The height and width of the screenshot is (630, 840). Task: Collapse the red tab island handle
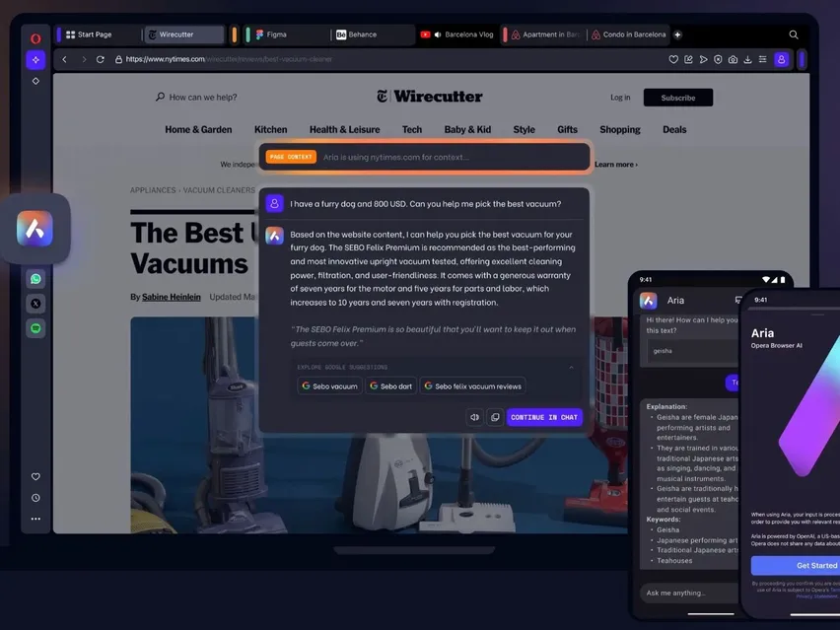click(x=505, y=35)
